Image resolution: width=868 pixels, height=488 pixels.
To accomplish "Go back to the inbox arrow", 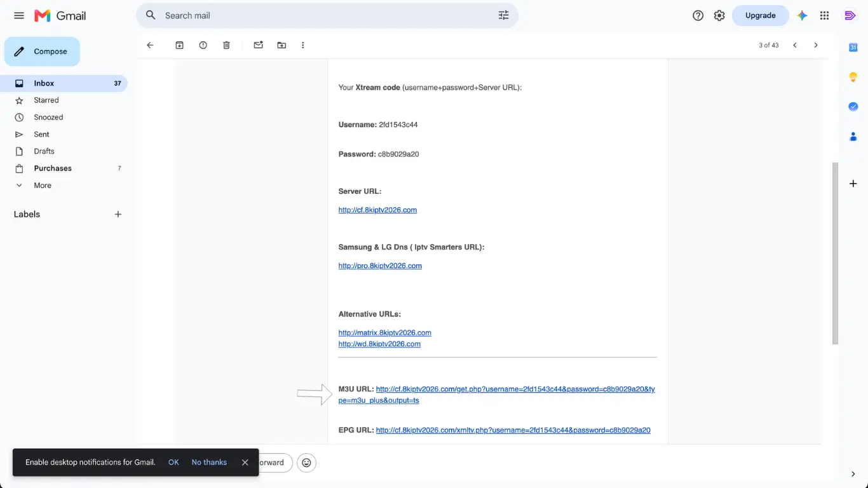I will [x=150, y=45].
